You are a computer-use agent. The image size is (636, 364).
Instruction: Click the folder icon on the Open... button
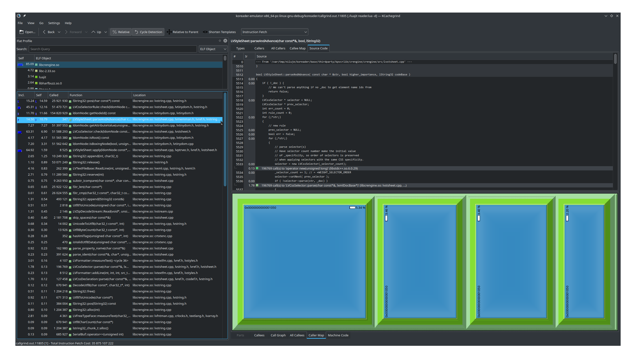tap(22, 32)
